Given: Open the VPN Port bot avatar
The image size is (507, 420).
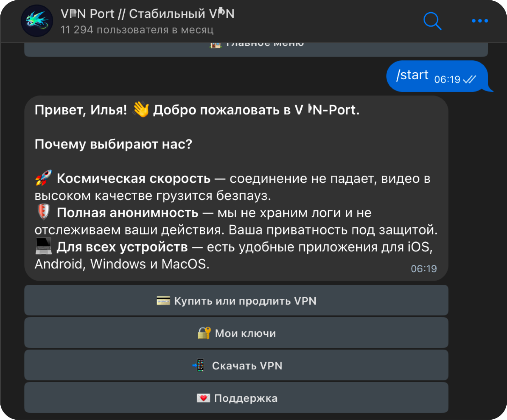Looking at the screenshot, I should 37,21.
